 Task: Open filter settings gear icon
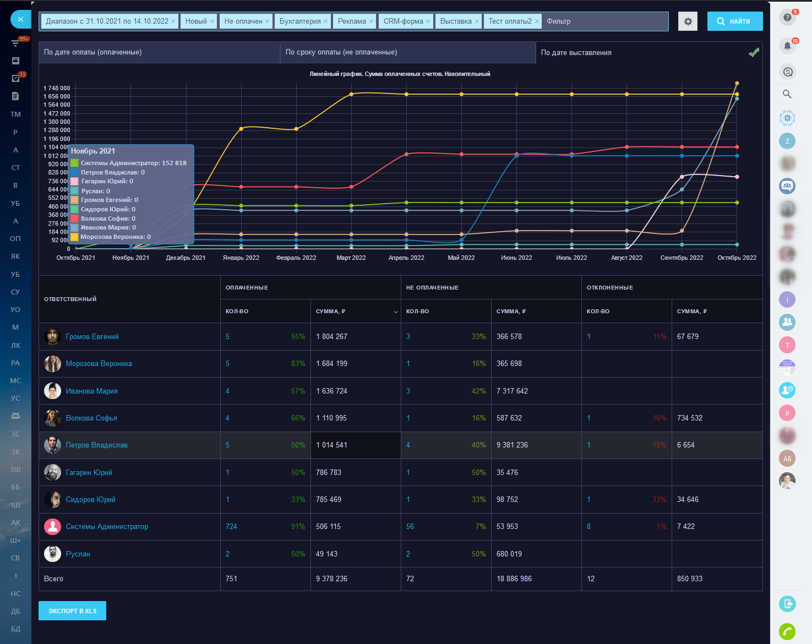(688, 21)
